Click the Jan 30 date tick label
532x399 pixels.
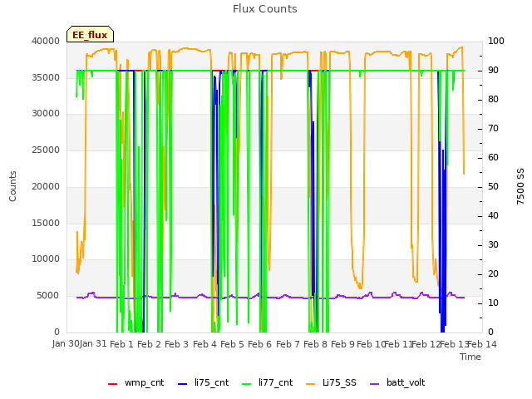[x=66, y=343]
